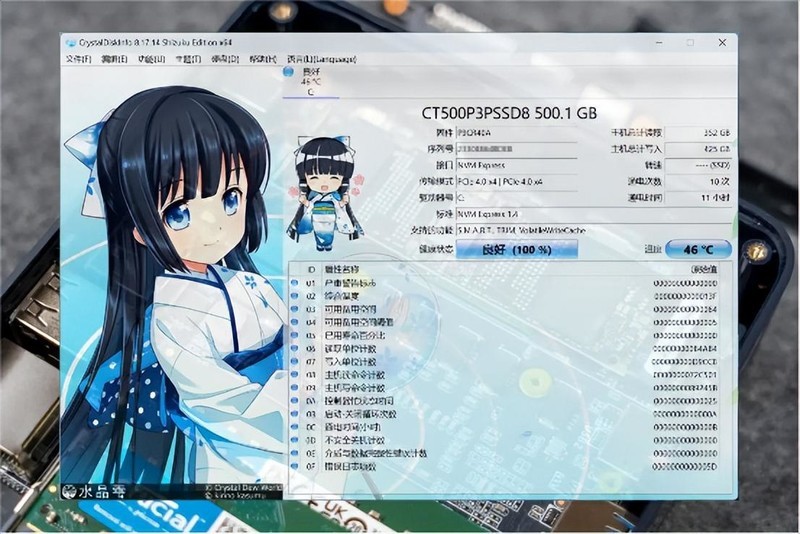Click status orb of attribute 0A row
800x534 pixels.
(x=294, y=401)
